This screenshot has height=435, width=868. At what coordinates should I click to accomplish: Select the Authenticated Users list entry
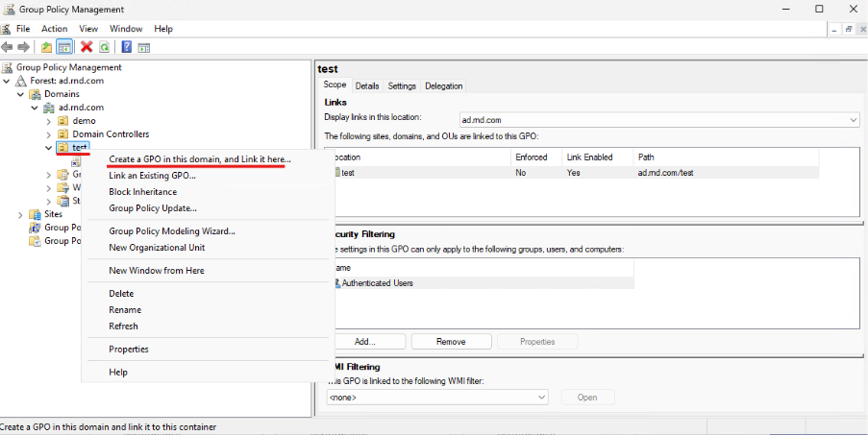(377, 283)
